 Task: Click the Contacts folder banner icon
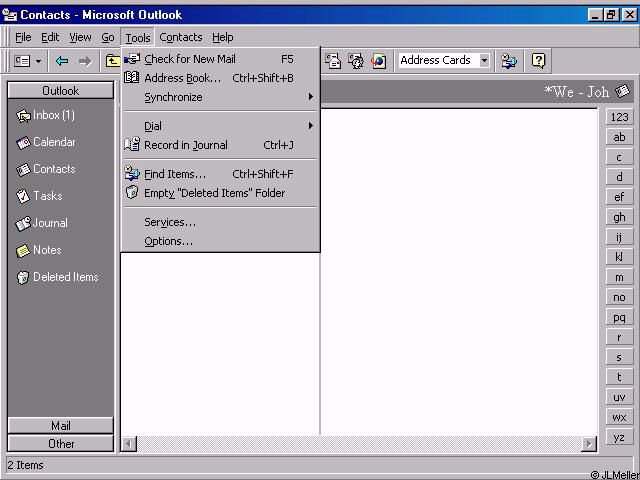pos(622,91)
